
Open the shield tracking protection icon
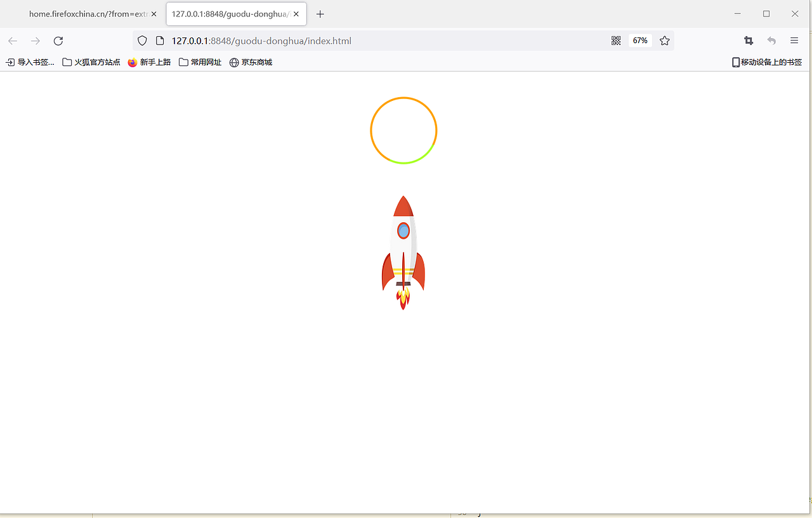click(142, 41)
